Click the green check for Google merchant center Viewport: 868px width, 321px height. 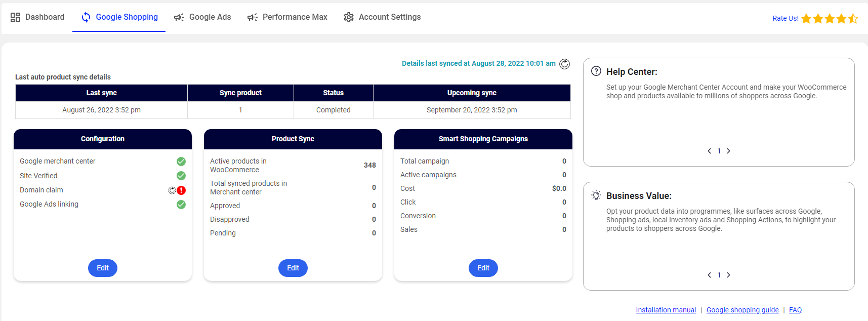click(x=181, y=162)
